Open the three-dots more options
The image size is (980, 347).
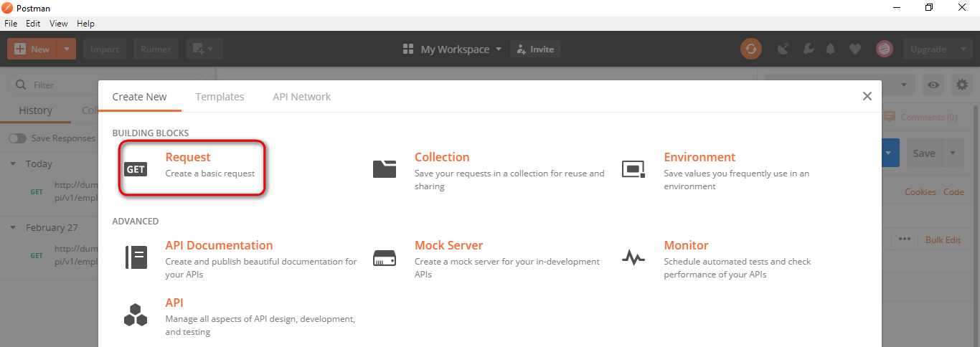[x=904, y=239]
